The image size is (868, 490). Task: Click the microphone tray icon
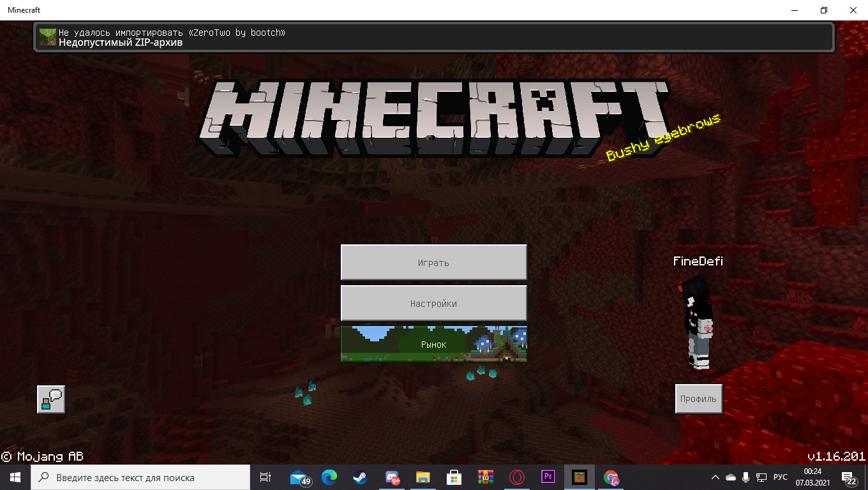pos(745,477)
